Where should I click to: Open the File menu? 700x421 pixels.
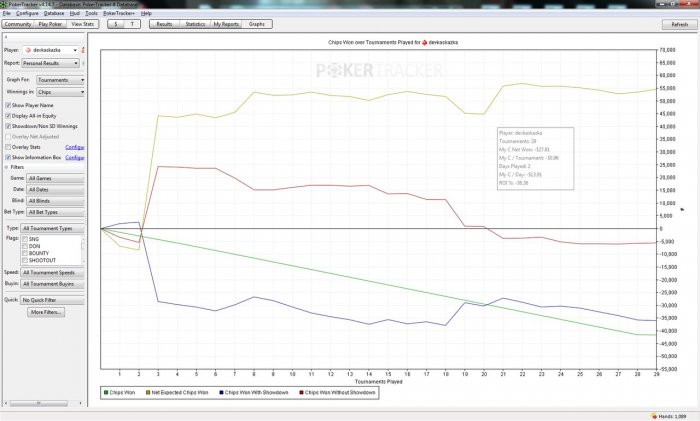[6, 13]
